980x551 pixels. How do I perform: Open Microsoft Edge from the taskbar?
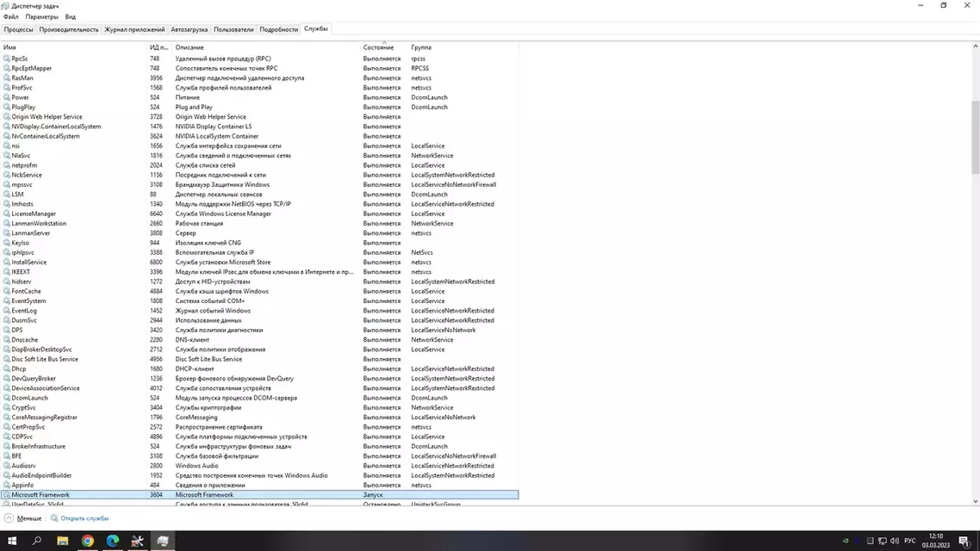113,541
